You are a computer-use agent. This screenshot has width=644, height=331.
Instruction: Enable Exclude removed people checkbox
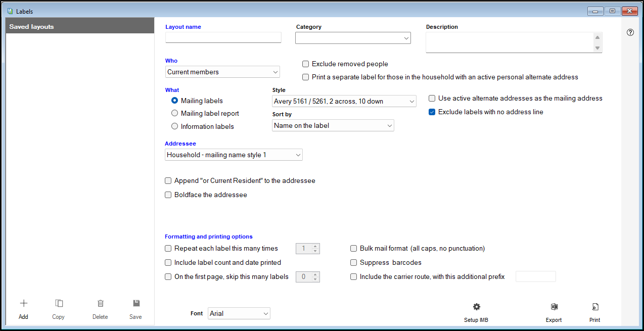pos(306,64)
